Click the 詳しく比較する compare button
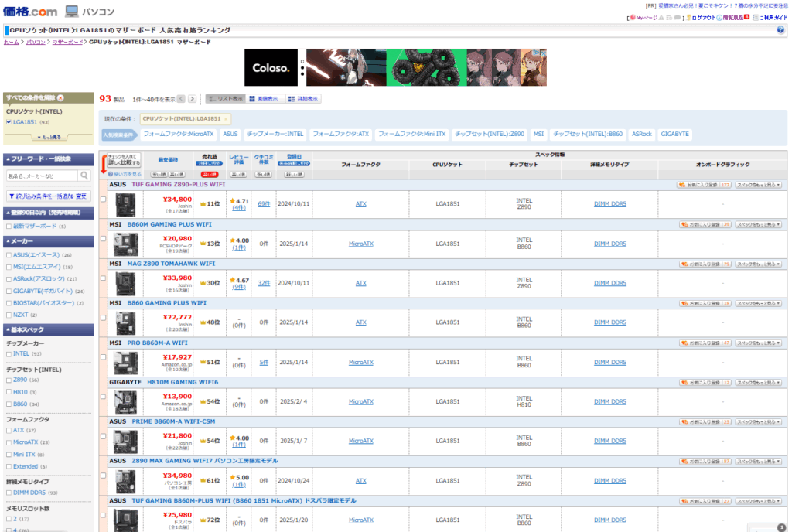The image size is (792, 532). [124, 160]
